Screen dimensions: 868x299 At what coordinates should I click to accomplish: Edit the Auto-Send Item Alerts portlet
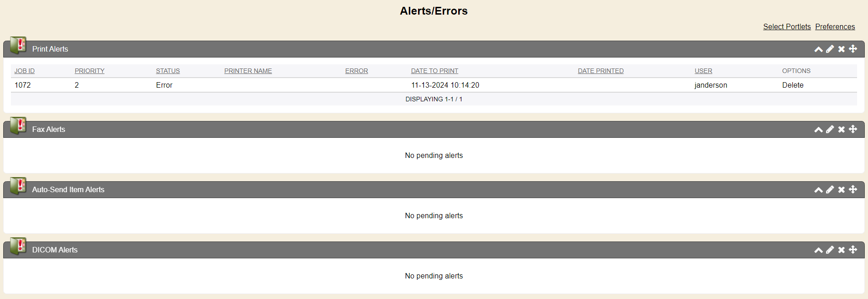tap(830, 190)
